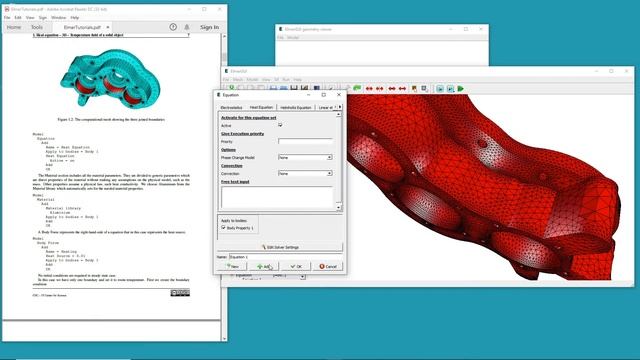This screenshot has width=640, height=360.
Task: Open the Acrobat Tools tab
Action: coord(37,27)
